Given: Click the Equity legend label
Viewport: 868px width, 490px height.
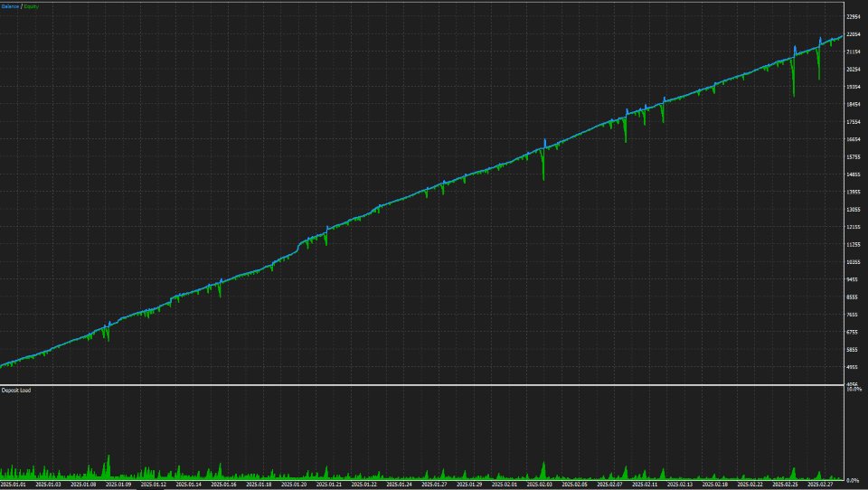Looking at the screenshot, I should click(x=31, y=6).
